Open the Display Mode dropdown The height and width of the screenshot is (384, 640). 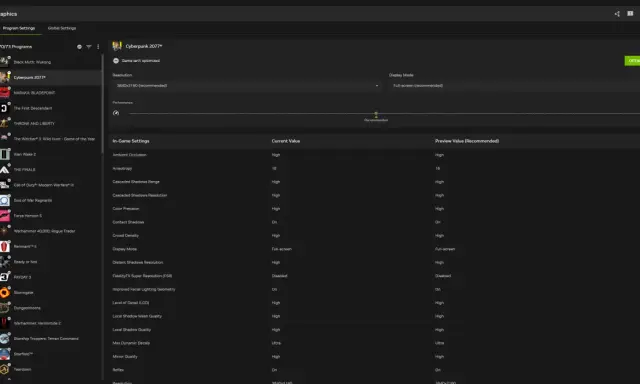514,86
